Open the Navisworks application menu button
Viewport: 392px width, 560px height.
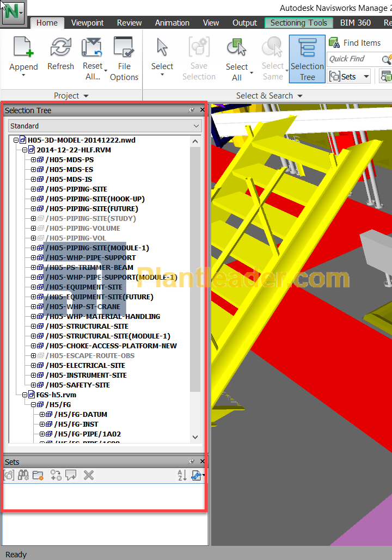(13, 13)
